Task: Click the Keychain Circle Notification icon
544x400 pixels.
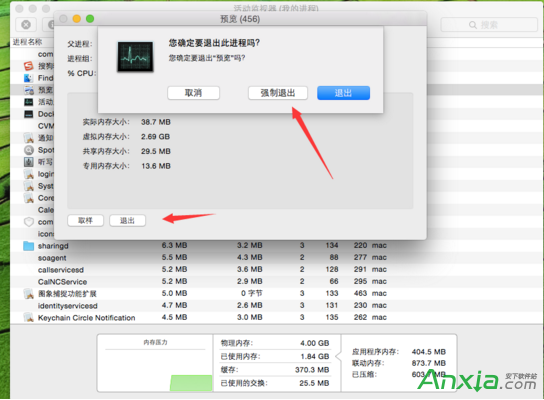Action: click(x=28, y=317)
